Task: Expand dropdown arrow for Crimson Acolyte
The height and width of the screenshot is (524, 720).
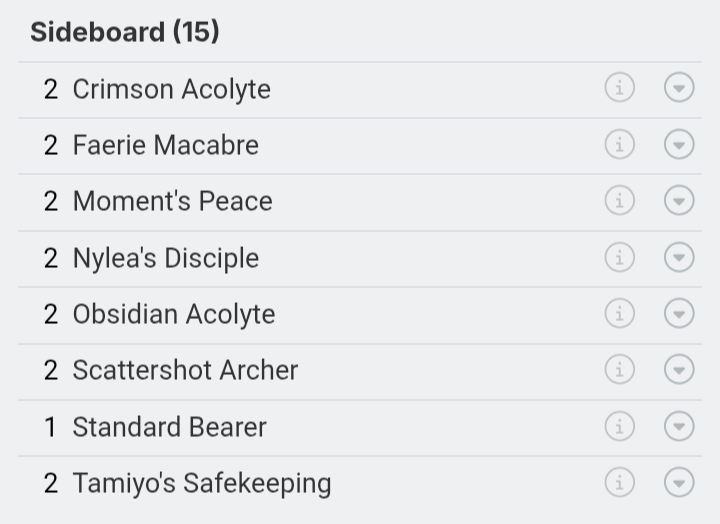Action: point(679,89)
